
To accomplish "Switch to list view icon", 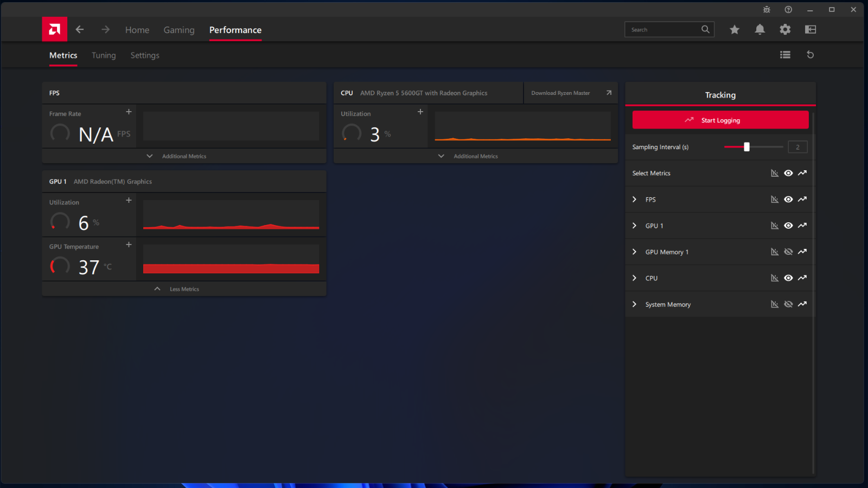I will pos(785,55).
